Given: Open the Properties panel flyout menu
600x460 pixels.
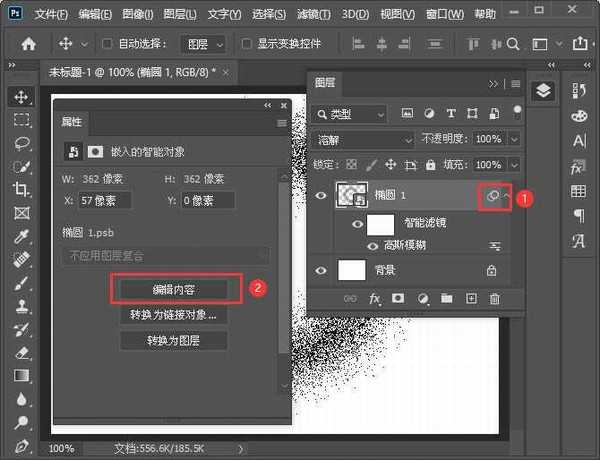Looking at the screenshot, I should point(282,123).
